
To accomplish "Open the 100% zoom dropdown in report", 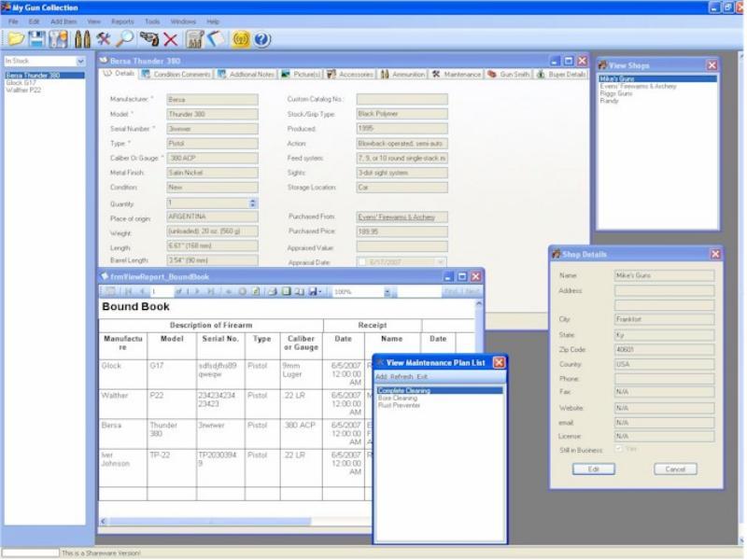I will pyautogui.click(x=388, y=291).
